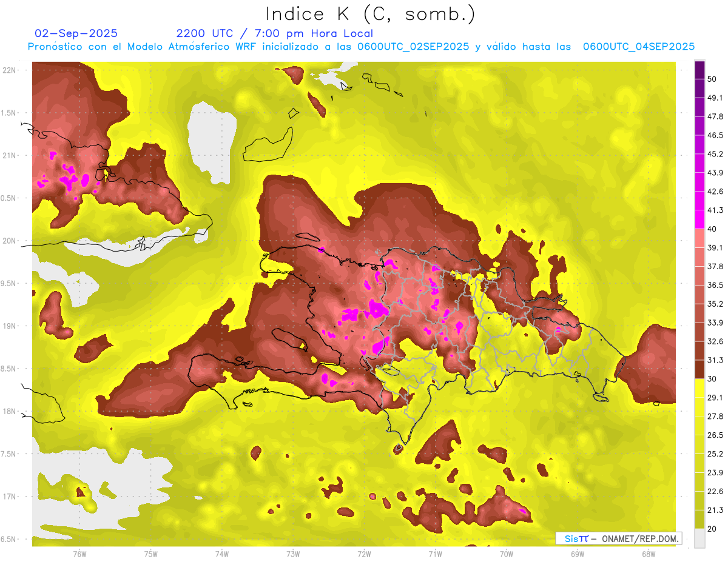Click the colorbar value '43.9'
728x562 pixels.
point(715,173)
